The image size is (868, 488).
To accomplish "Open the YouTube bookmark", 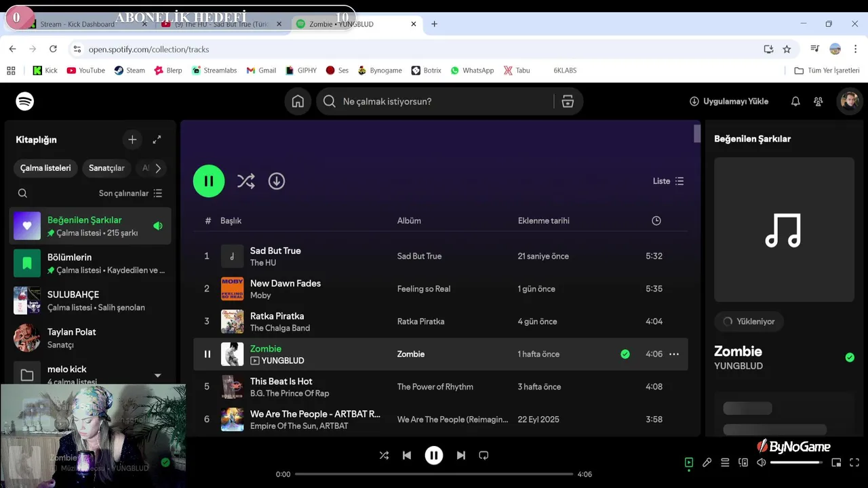I will point(85,70).
